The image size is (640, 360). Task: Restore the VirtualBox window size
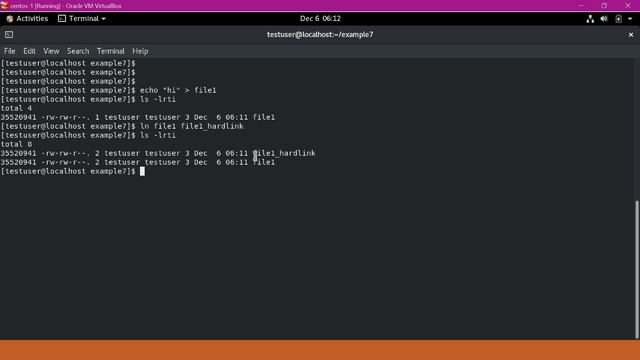point(604,6)
